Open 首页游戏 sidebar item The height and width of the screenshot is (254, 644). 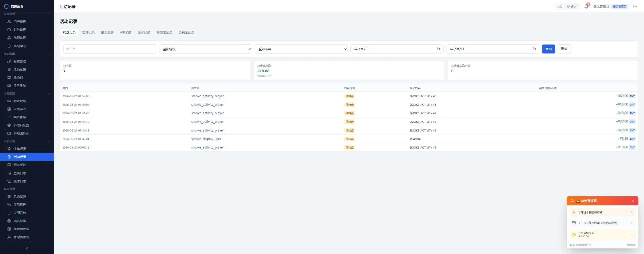tap(27, 109)
